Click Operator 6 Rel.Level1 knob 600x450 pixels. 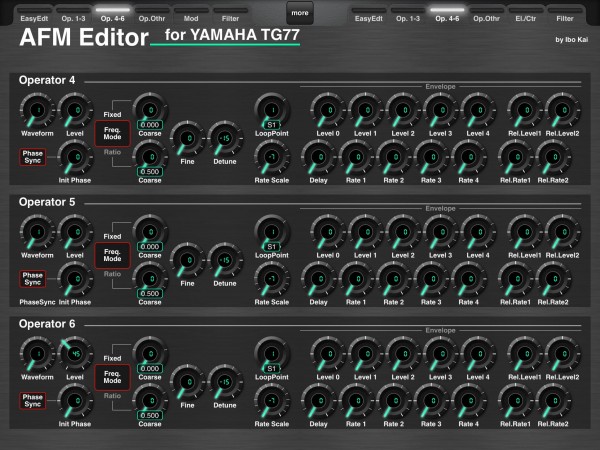[x=525, y=354]
